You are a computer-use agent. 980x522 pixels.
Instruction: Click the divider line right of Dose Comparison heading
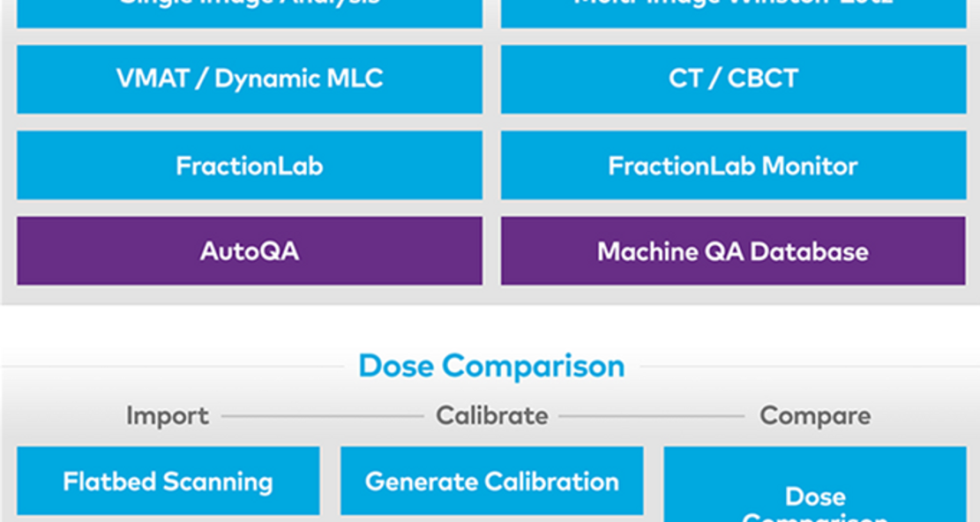tap(810, 367)
